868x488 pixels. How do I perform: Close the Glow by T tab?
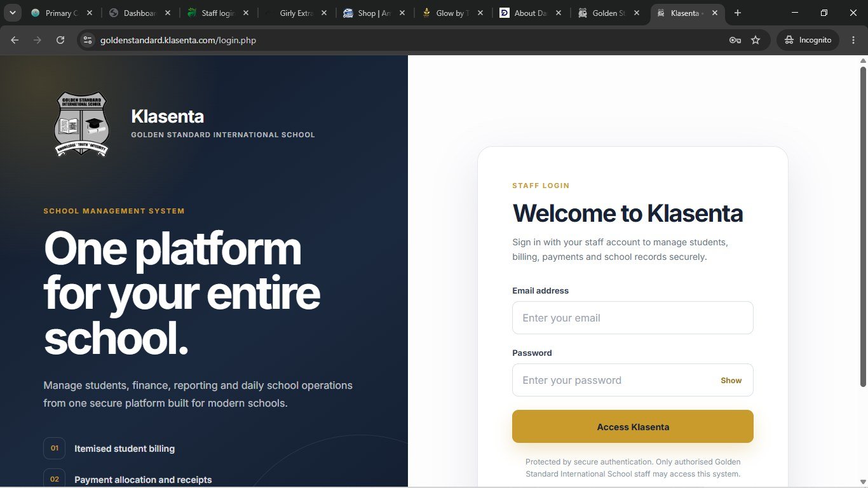[480, 13]
